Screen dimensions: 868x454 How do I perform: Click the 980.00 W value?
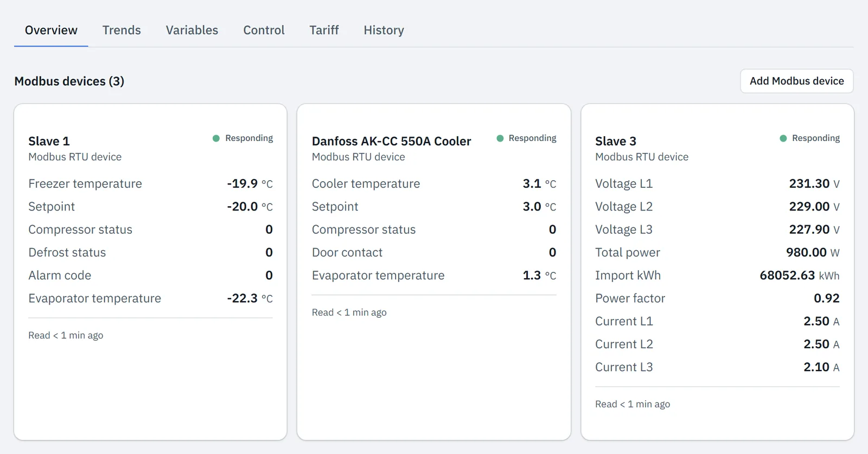813,252
